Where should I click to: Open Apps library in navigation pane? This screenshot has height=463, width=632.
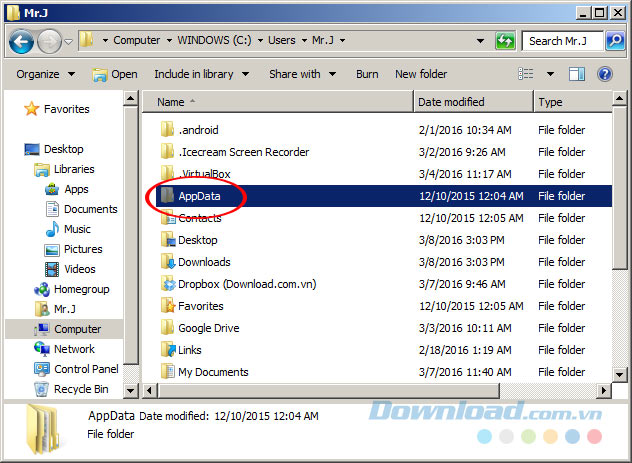[x=67, y=189]
